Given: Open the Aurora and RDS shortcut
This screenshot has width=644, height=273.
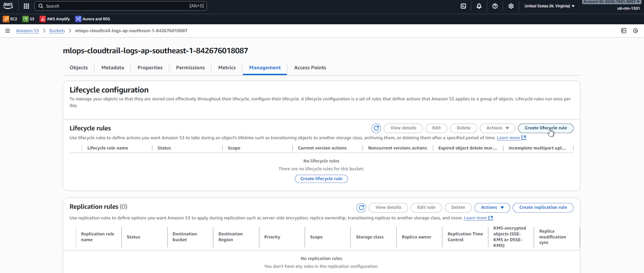Looking at the screenshot, I should pos(93,19).
